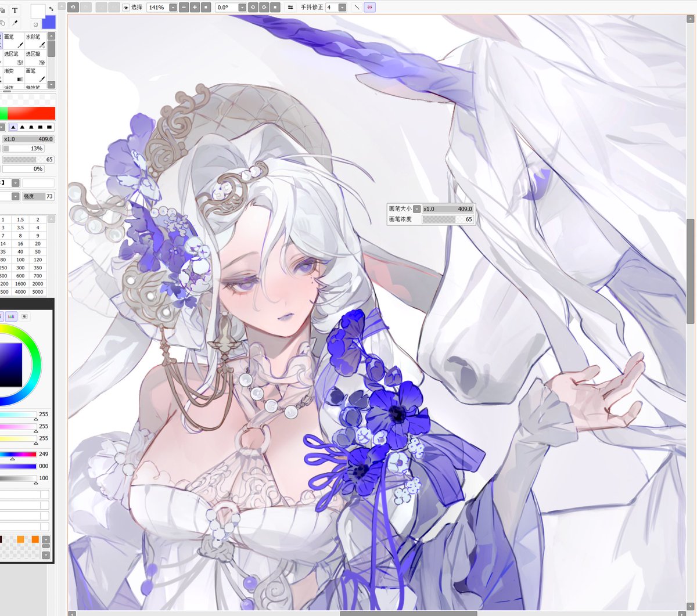Image resolution: width=697 pixels, height=616 pixels.
Task: Toggle the symmetry ruler icon in toolbar
Action: (x=370, y=8)
